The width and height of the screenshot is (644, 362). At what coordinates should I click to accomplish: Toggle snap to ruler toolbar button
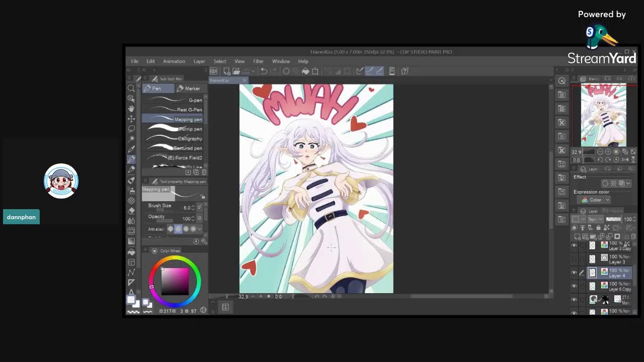pos(360,71)
